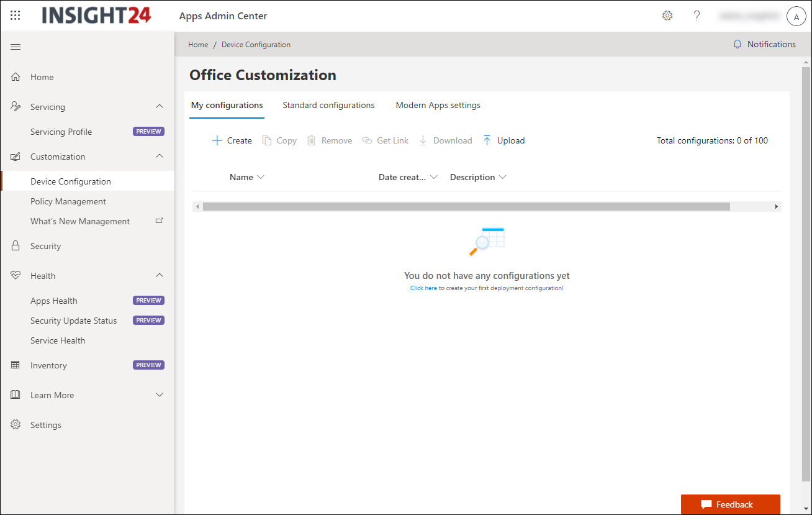This screenshot has width=812, height=515.
Task: Expand the Learn More section
Action: pyautogui.click(x=160, y=395)
